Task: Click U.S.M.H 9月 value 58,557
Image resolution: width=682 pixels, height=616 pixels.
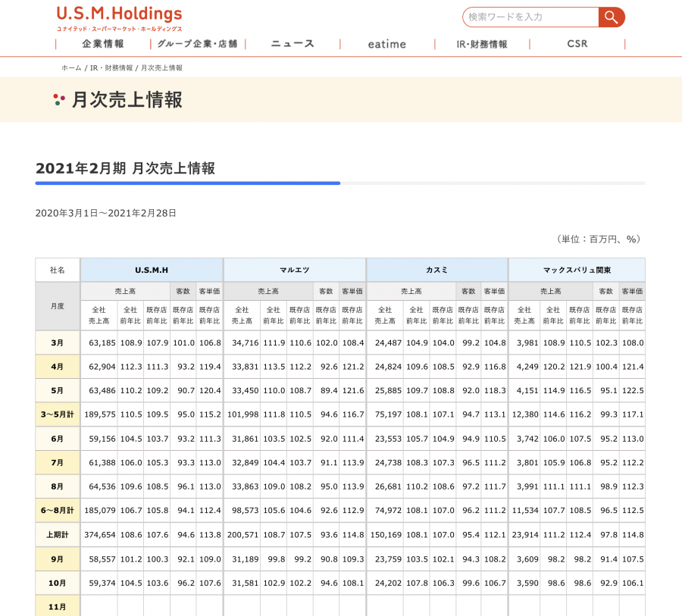Action: click(x=102, y=559)
